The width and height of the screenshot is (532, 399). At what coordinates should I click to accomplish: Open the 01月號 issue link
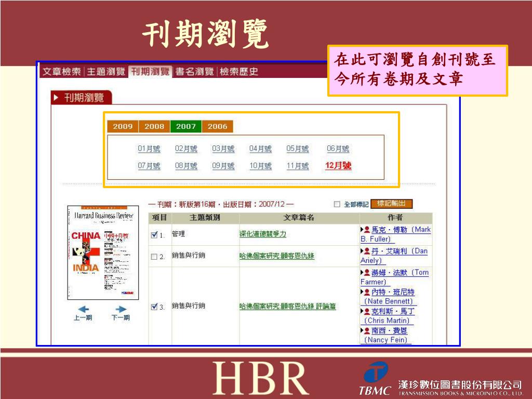tap(149, 149)
